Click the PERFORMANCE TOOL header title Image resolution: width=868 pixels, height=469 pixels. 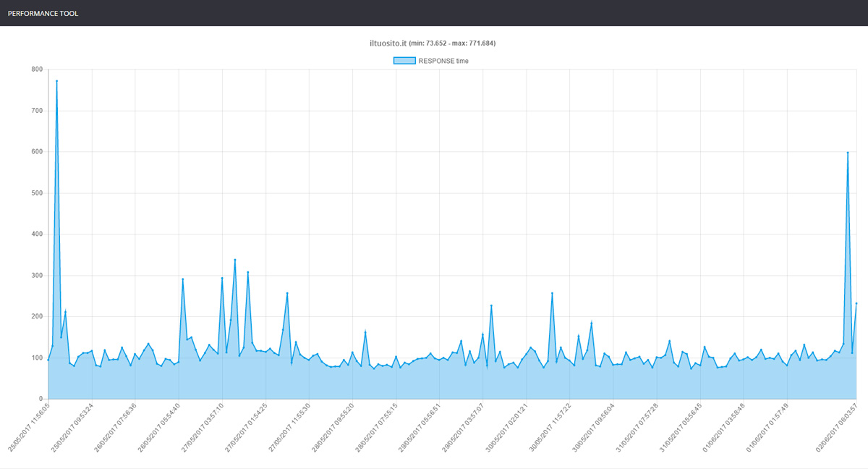43,13
